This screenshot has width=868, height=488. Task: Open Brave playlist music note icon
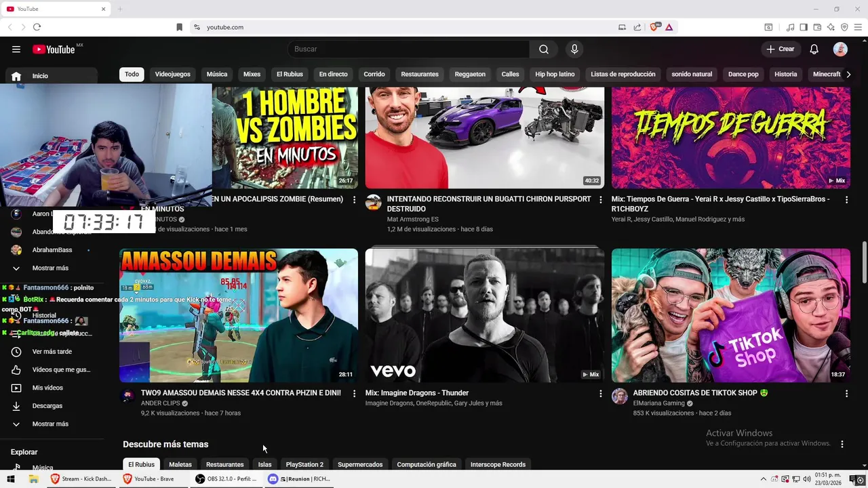point(790,27)
